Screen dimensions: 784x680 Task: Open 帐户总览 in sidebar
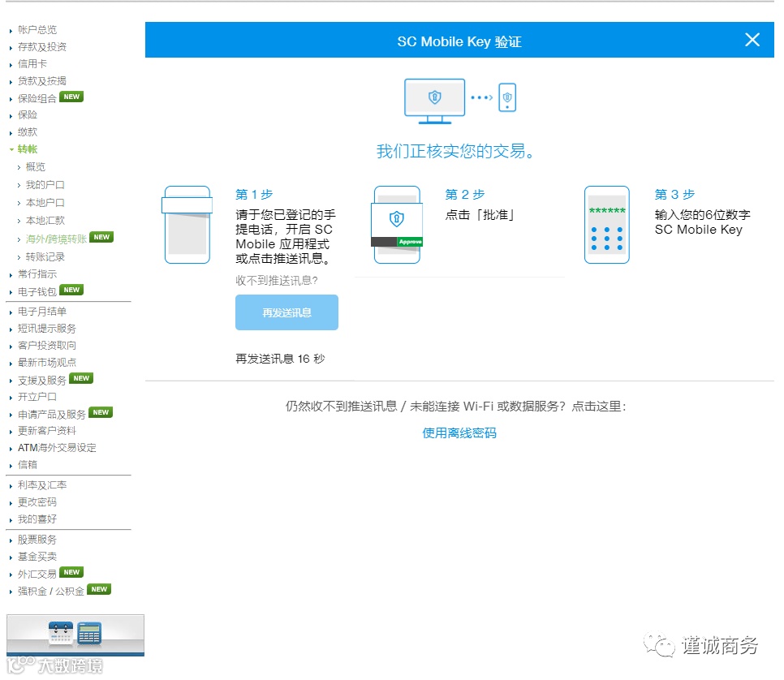pos(37,29)
